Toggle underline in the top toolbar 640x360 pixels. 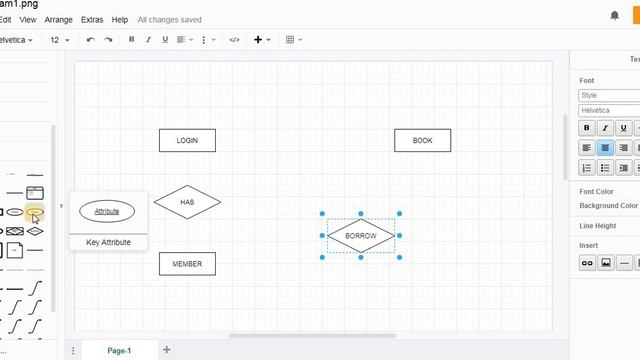165,39
